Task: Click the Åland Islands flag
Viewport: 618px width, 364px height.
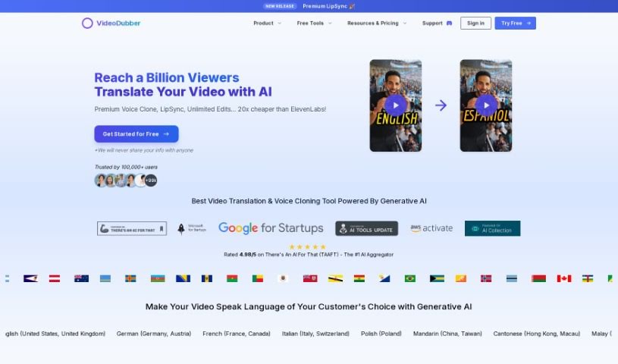Action: point(130,278)
